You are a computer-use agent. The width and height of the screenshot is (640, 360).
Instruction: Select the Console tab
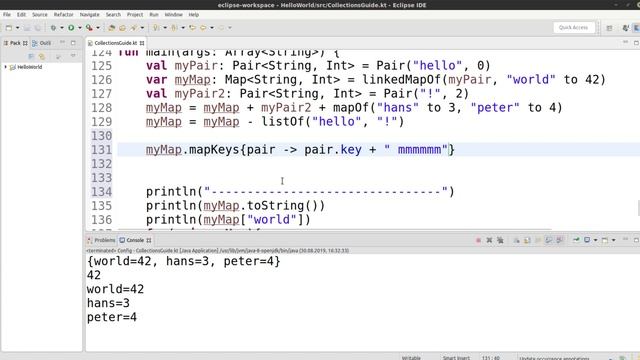[135, 240]
